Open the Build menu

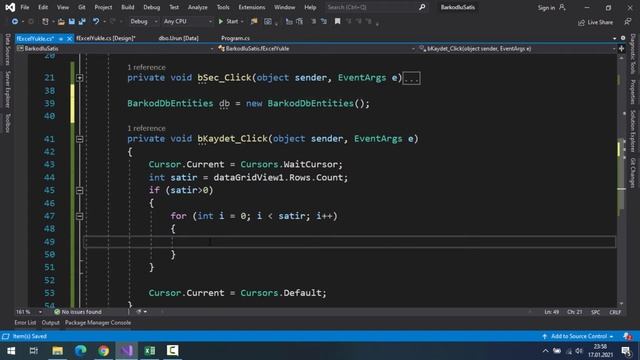coord(128,7)
